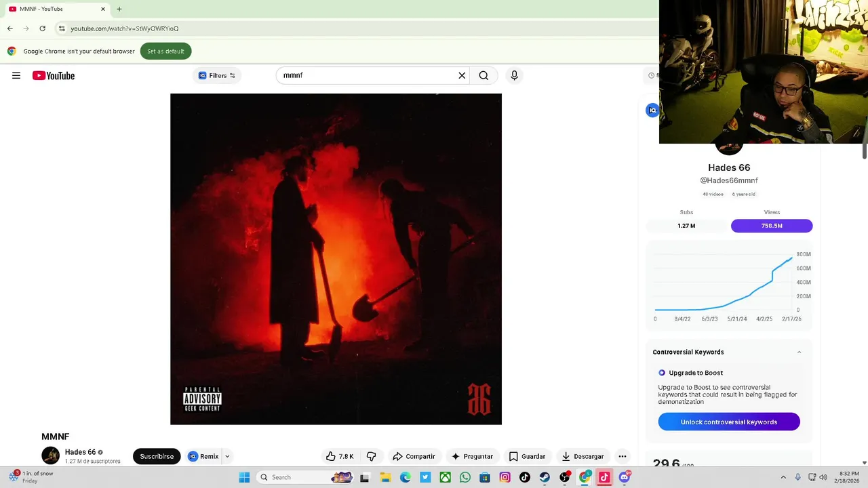Open WhatsApp from the taskbar
The image size is (868, 488).
[x=465, y=477]
